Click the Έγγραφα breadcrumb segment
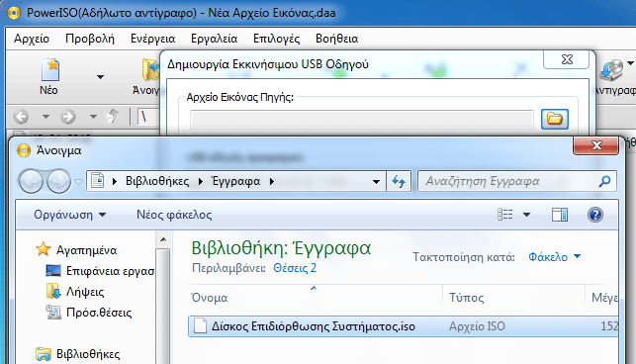 (x=236, y=181)
